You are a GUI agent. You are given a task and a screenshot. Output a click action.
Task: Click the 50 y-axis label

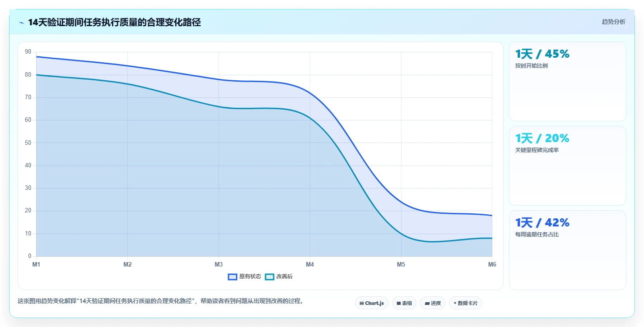coord(28,143)
